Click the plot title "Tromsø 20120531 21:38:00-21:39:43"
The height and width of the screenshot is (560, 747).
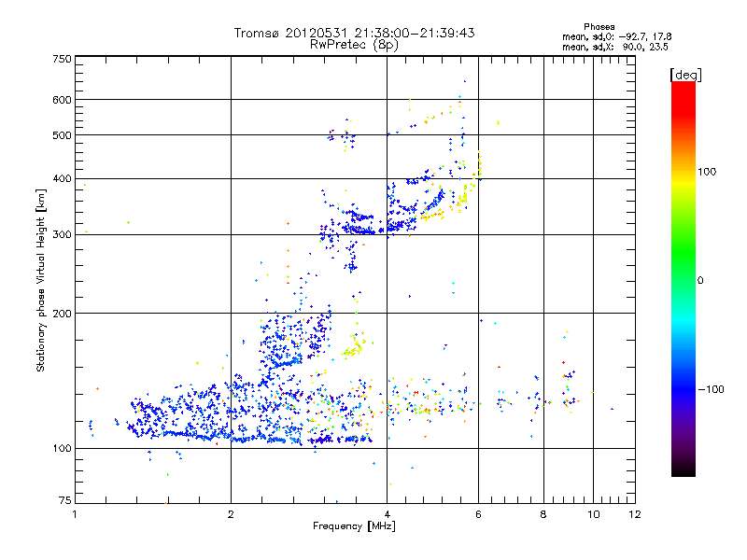click(x=354, y=33)
